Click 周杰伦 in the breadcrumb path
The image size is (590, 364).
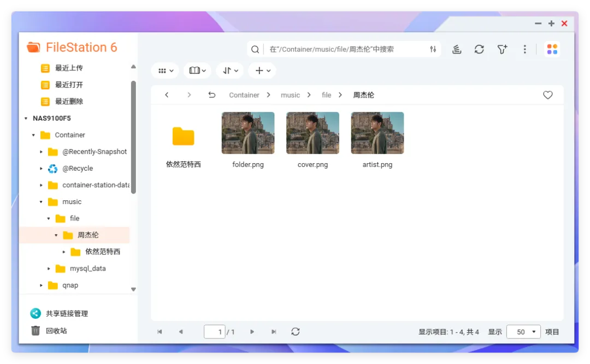[363, 95]
